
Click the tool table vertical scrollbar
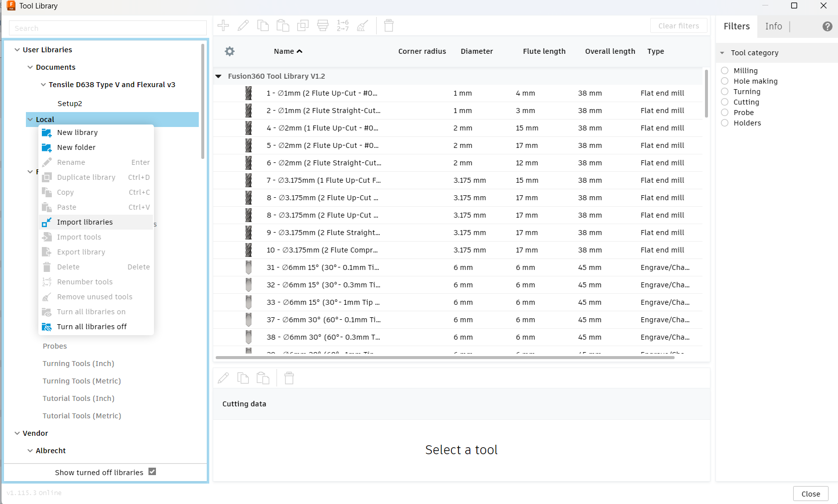[706, 94]
